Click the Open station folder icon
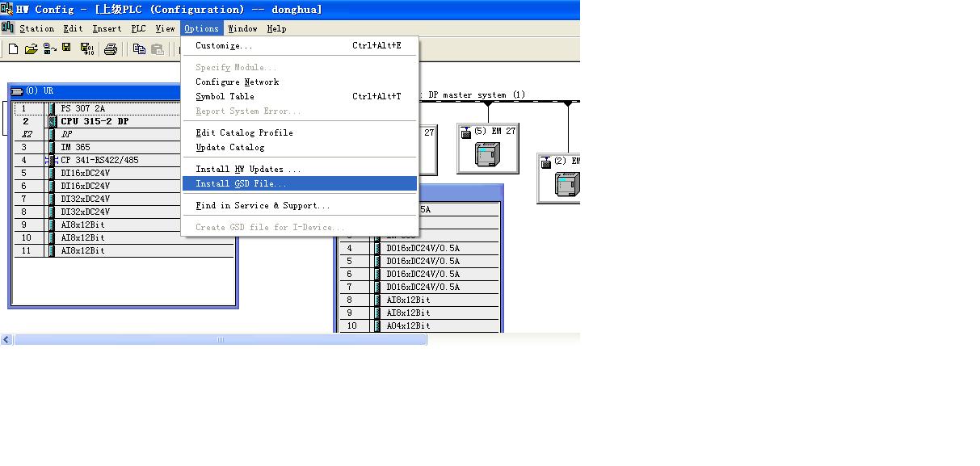 point(31,49)
